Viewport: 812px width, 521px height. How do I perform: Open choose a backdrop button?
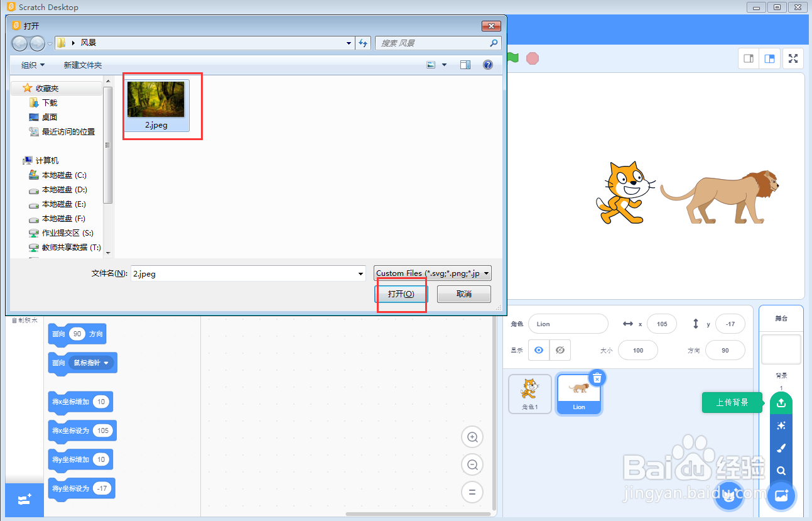point(781,495)
